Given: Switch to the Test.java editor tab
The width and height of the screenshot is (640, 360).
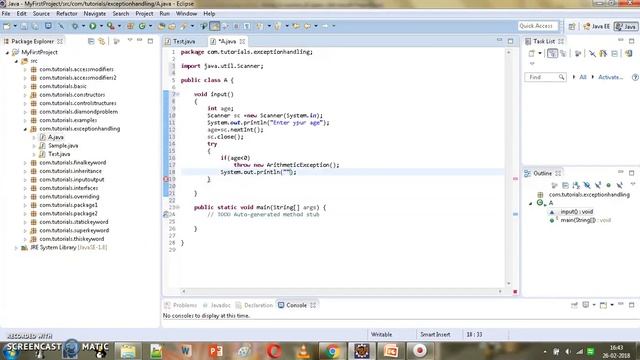Looking at the screenshot, I should click(x=180, y=41).
